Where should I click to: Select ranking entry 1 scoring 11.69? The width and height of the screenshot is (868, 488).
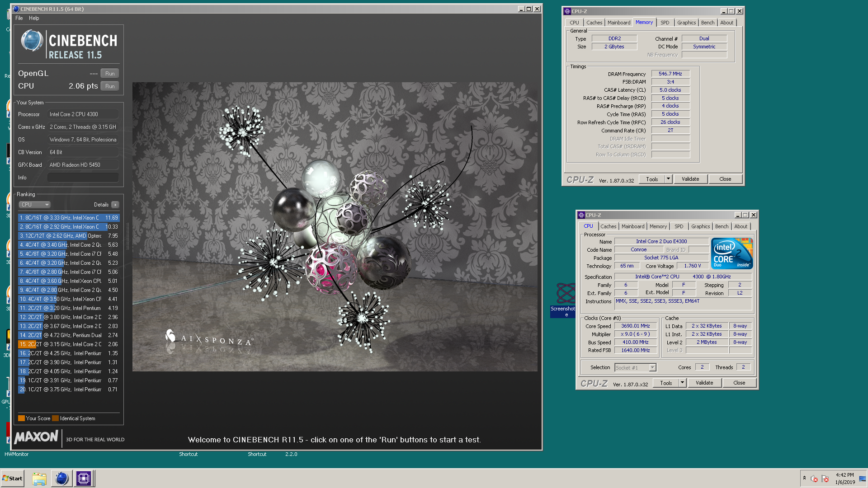69,218
